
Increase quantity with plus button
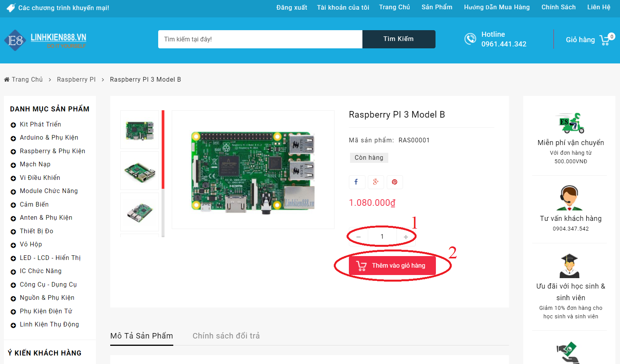(x=406, y=237)
